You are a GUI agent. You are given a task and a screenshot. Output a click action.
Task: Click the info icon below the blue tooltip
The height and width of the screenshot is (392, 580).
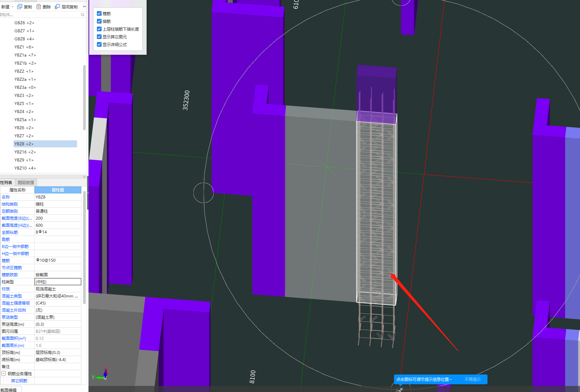[x=400, y=390]
